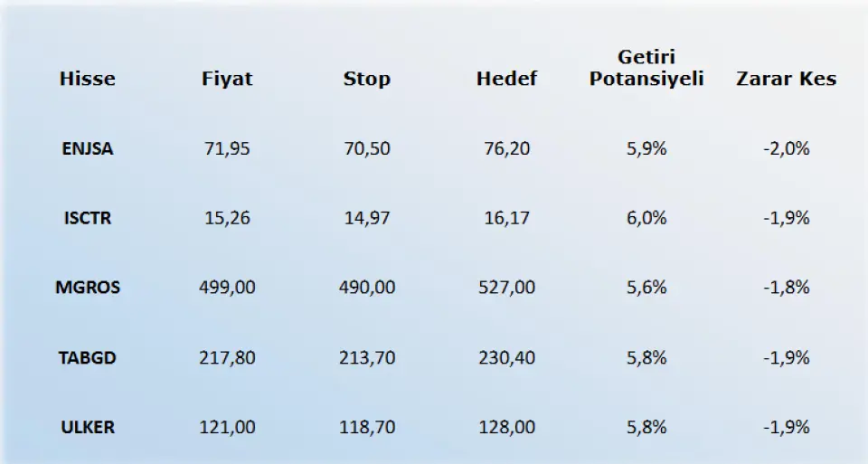This screenshot has width=868, height=464.
Task: Click TABGD target value 230,40
Action: coord(506,357)
